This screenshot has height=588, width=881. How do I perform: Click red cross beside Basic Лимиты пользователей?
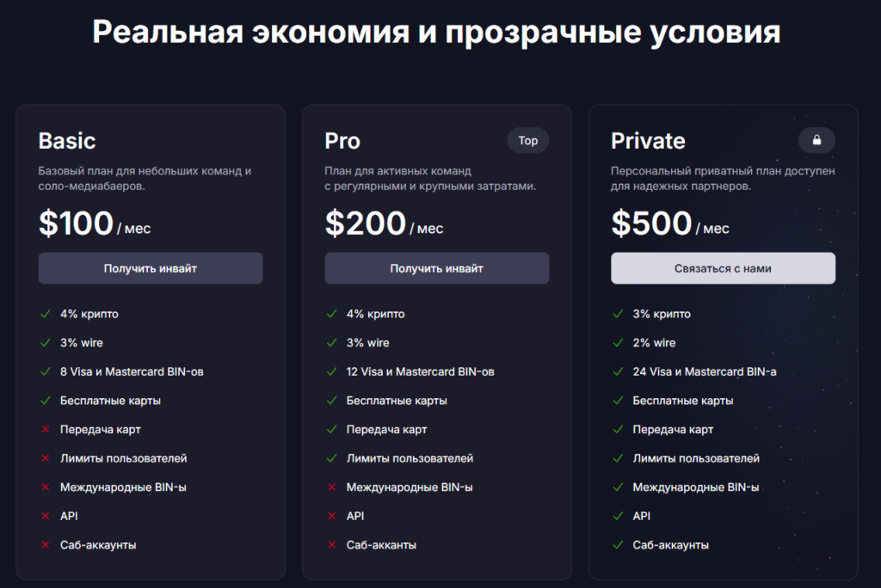[x=46, y=458]
